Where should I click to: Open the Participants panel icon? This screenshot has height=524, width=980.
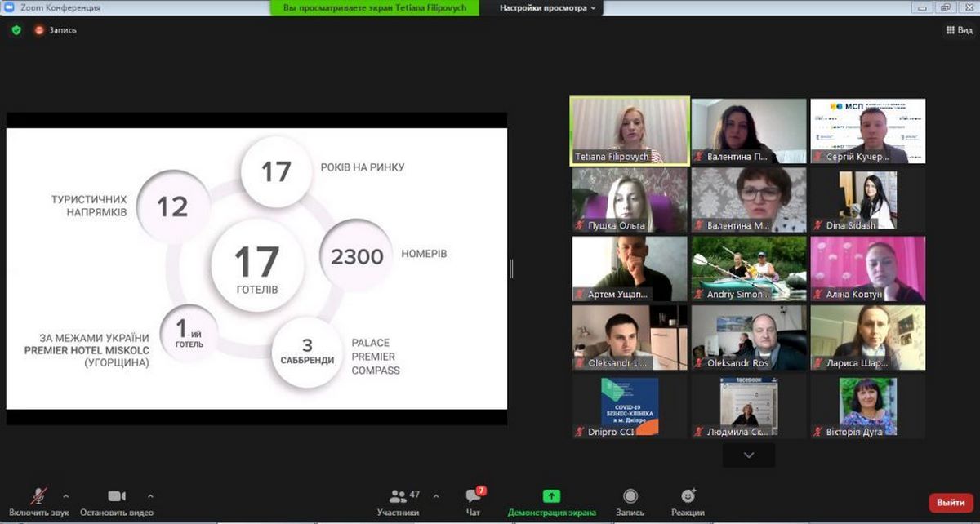pos(399,496)
